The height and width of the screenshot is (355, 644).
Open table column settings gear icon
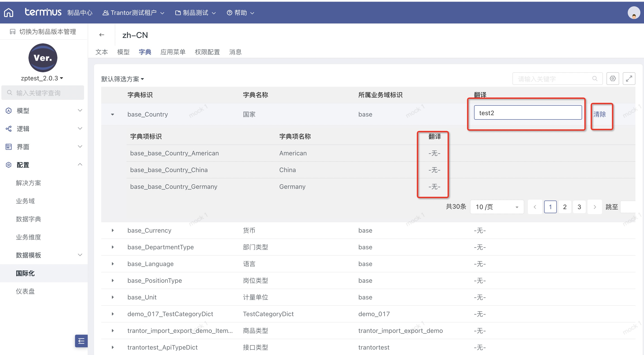coord(613,79)
